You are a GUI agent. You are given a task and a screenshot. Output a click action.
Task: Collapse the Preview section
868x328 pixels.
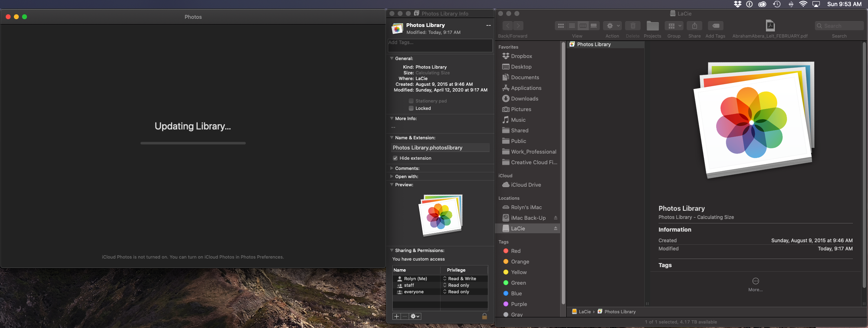(392, 185)
